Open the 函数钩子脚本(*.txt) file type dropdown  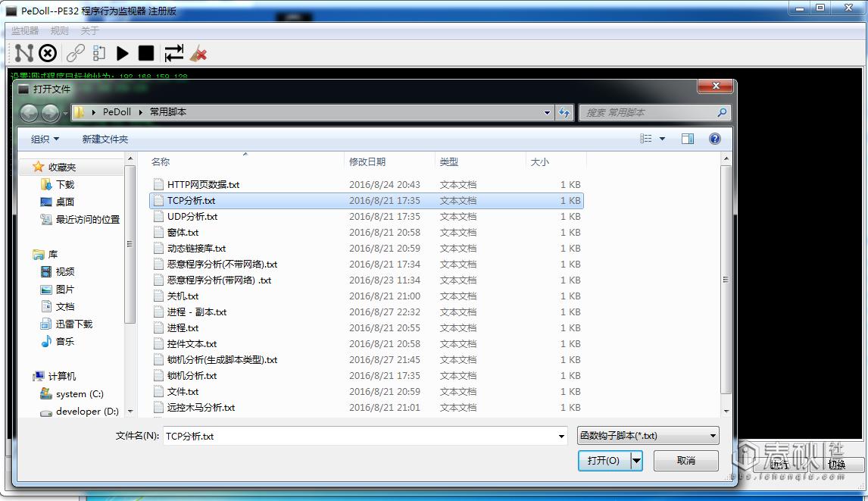pyautogui.click(x=648, y=436)
